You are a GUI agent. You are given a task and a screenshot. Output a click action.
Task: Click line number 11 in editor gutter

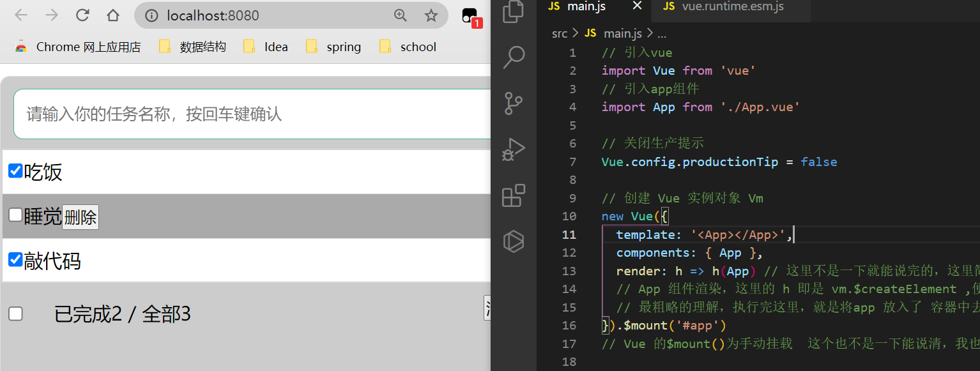[569, 234]
